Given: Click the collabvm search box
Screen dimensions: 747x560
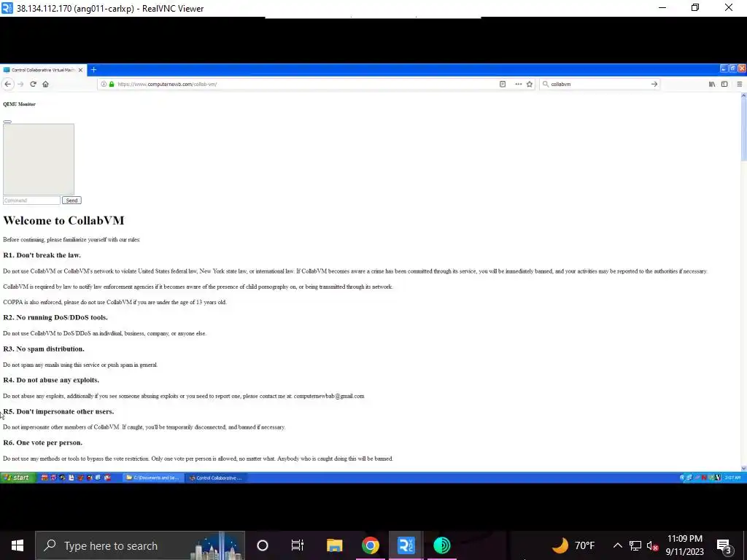Looking at the screenshot, I should pyautogui.click(x=600, y=85).
